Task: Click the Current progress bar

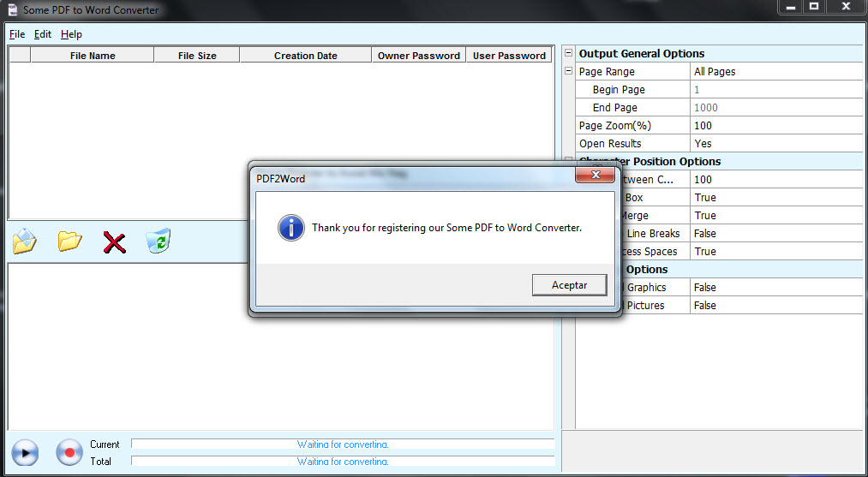Action: pos(343,444)
